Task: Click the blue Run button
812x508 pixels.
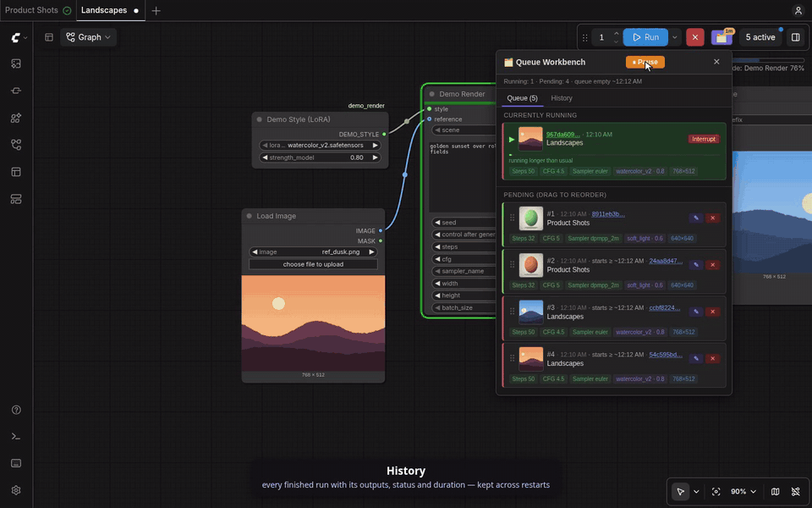Action: pyautogui.click(x=645, y=37)
